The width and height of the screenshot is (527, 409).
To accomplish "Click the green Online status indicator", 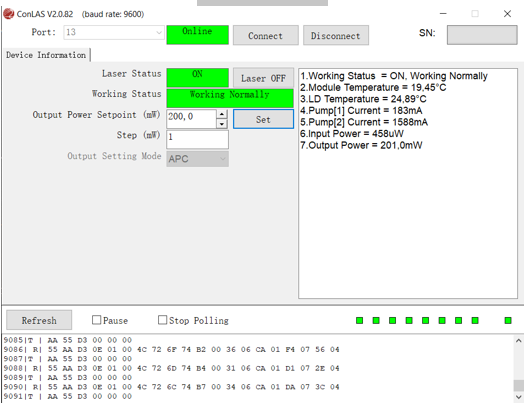I will [198, 35].
